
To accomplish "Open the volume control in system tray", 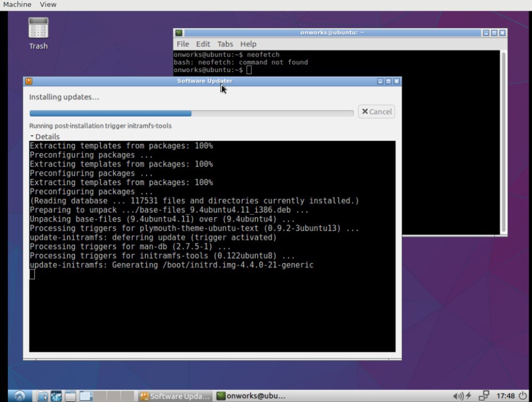I will pos(458,396).
